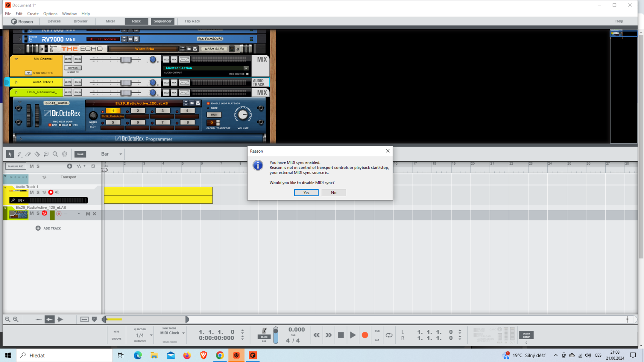Viewport: 644px width, 362px height.
Task: Click No in the MIDI sync dialog
Action: coord(333,193)
